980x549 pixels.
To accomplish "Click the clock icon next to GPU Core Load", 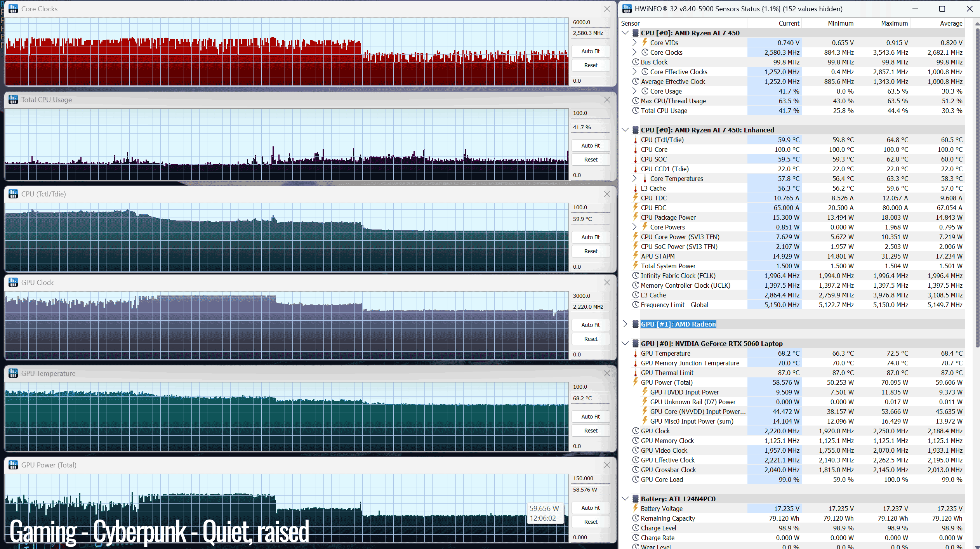I will (x=636, y=480).
